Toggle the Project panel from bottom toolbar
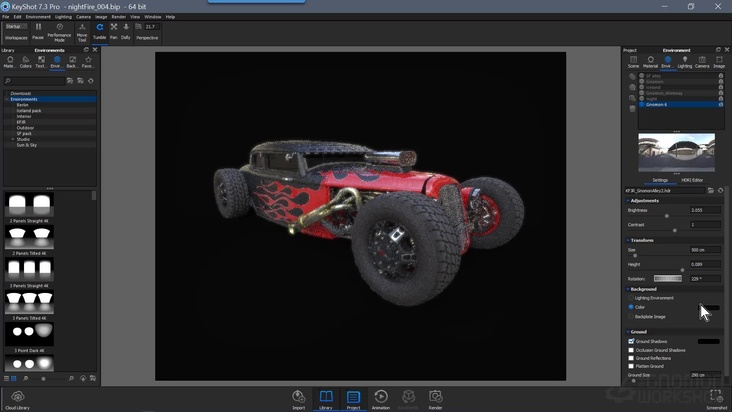The height and width of the screenshot is (412, 732). (353, 400)
